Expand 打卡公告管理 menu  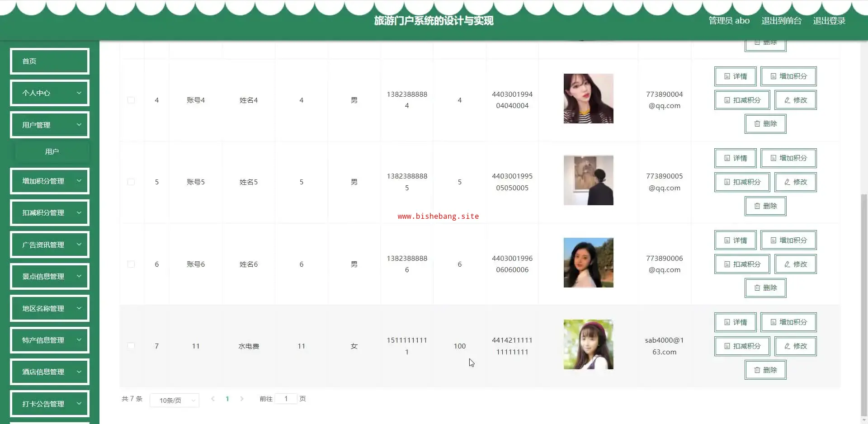(50, 404)
